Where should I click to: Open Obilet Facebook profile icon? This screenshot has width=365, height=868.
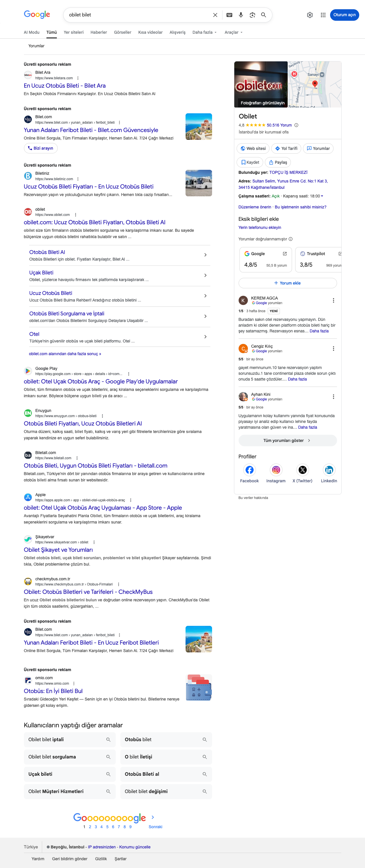click(x=249, y=470)
